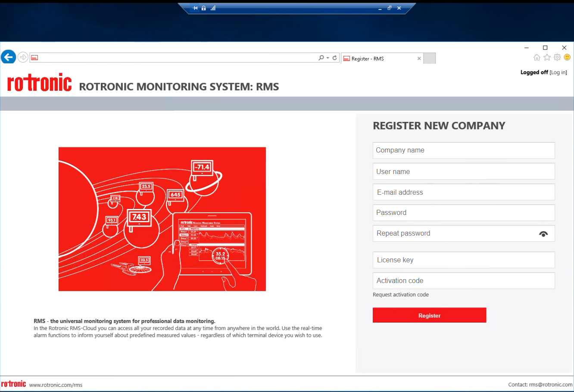This screenshot has width=574, height=392.
Task: Open the www.rotronic.com/rms footer link
Action: [56, 385]
